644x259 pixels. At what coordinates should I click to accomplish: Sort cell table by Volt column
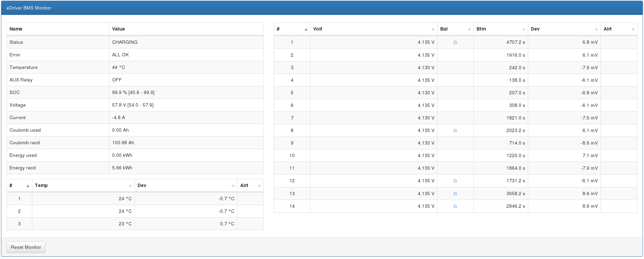click(x=373, y=29)
